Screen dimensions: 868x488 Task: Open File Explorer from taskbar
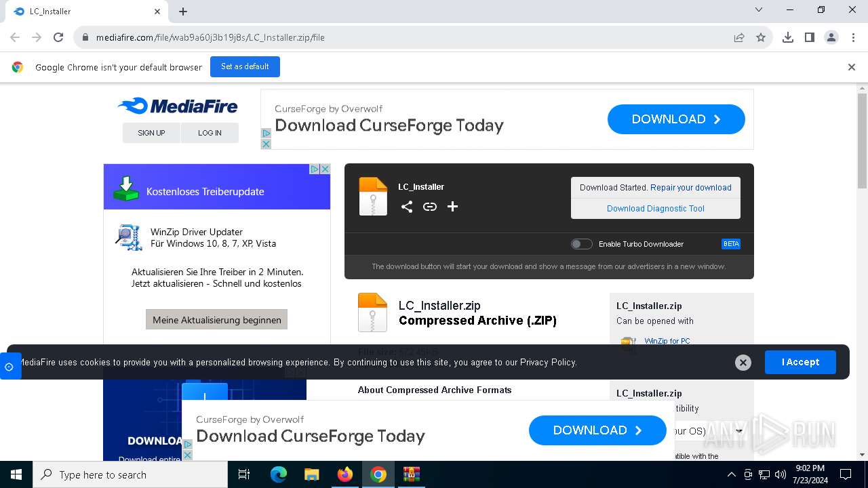coord(311,474)
